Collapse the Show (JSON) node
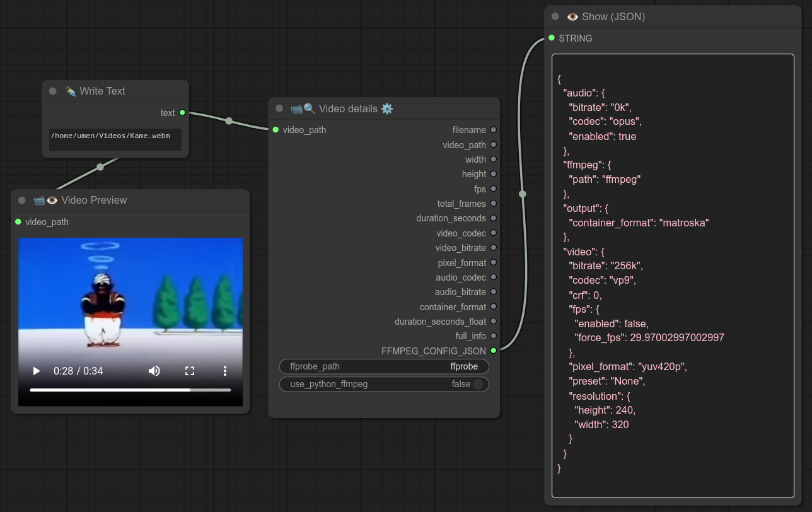 tap(555, 17)
